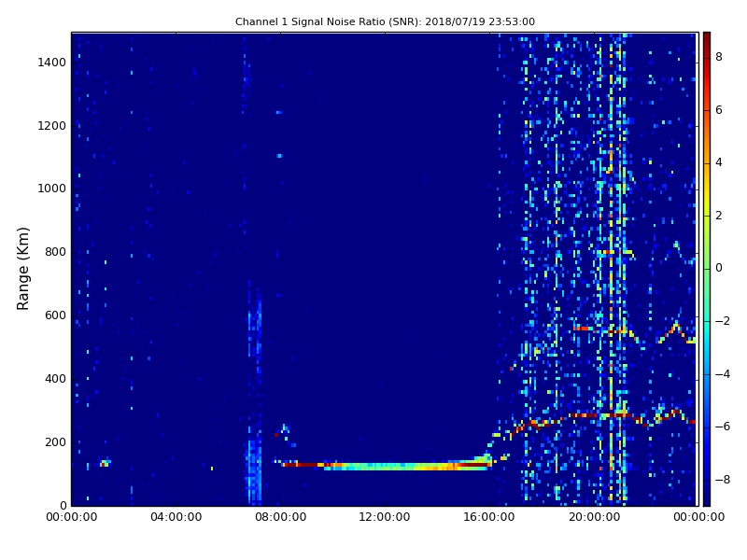Click the strong echo band at 12:00:00 near 130 km

385,466
